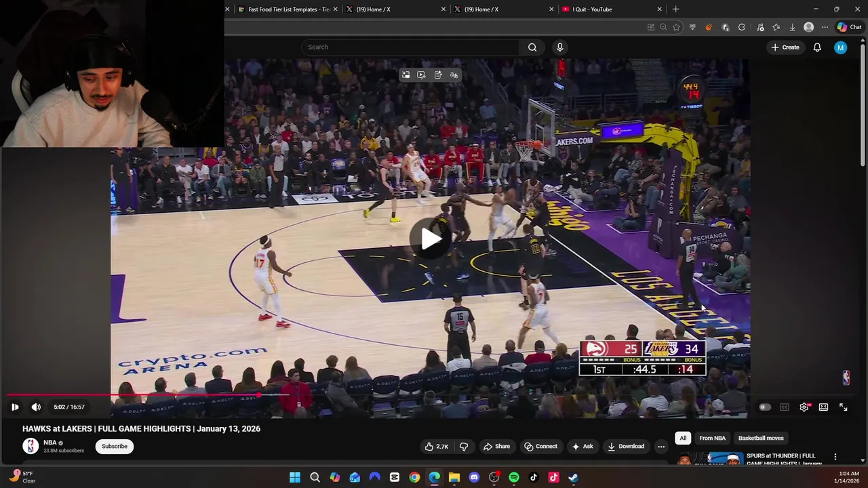Viewport: 868px width, 488px height.
Task: Open browser Downloads panel
Action: pyautogui.click(x=792, y=27)
